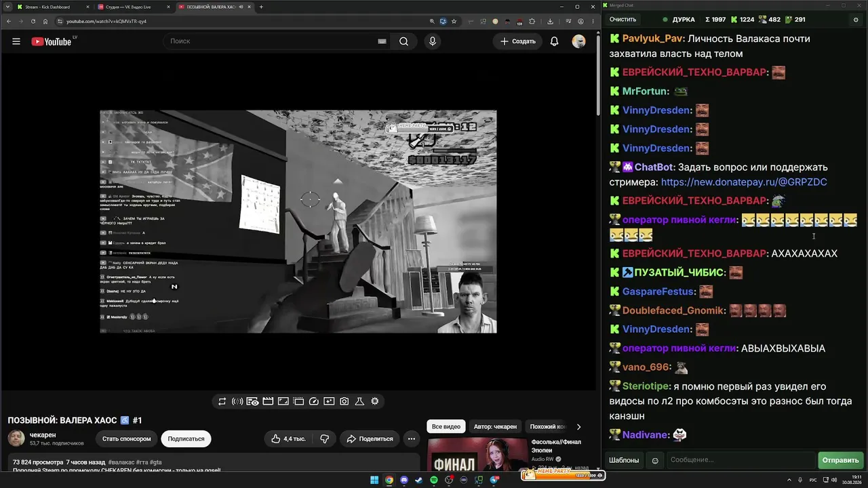Open the on-screen keyboard in the search box
This screenshot has width=868, height=488.
382,41
